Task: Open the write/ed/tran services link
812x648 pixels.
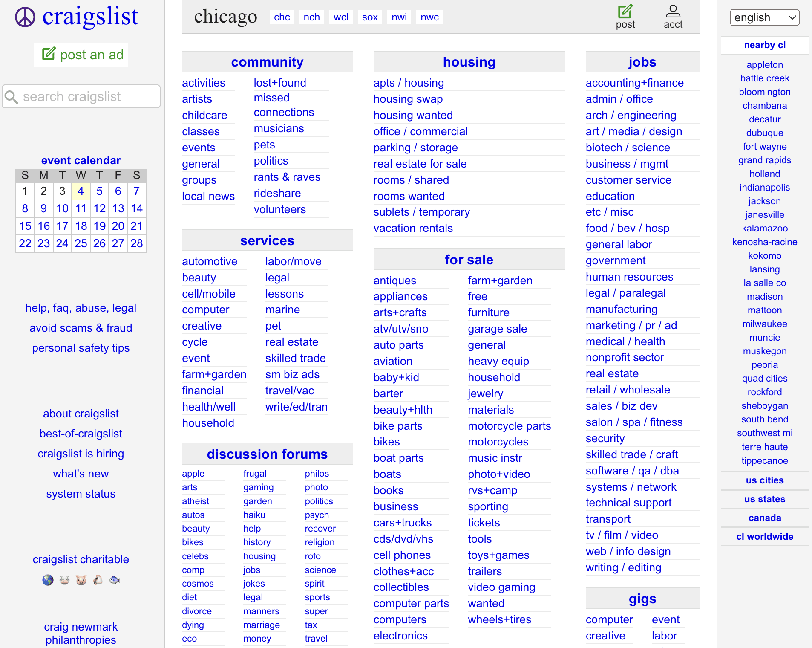Action: click(x=297, y=407)
